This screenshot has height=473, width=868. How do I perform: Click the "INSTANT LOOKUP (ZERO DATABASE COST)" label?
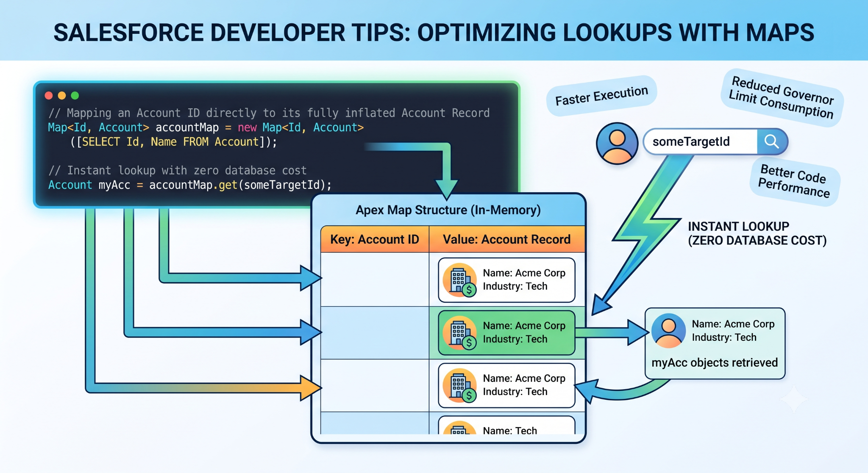[757, 233]
